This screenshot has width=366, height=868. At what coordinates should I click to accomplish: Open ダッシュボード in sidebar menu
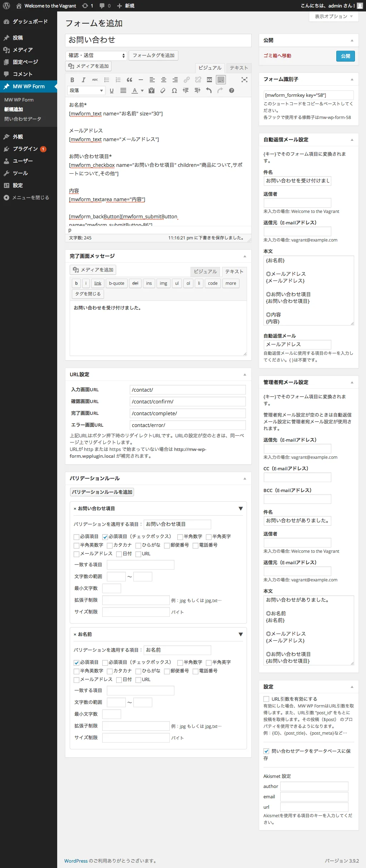pos(29,22)
